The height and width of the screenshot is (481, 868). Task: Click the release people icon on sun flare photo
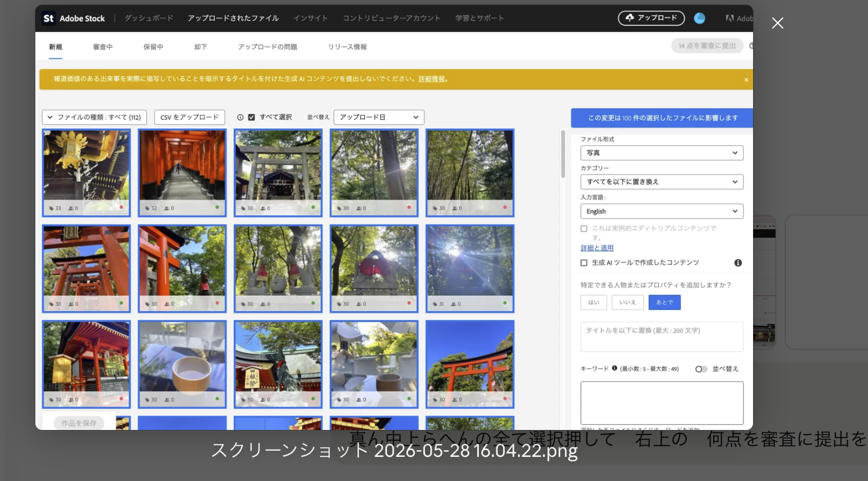[x=454, y=304]
